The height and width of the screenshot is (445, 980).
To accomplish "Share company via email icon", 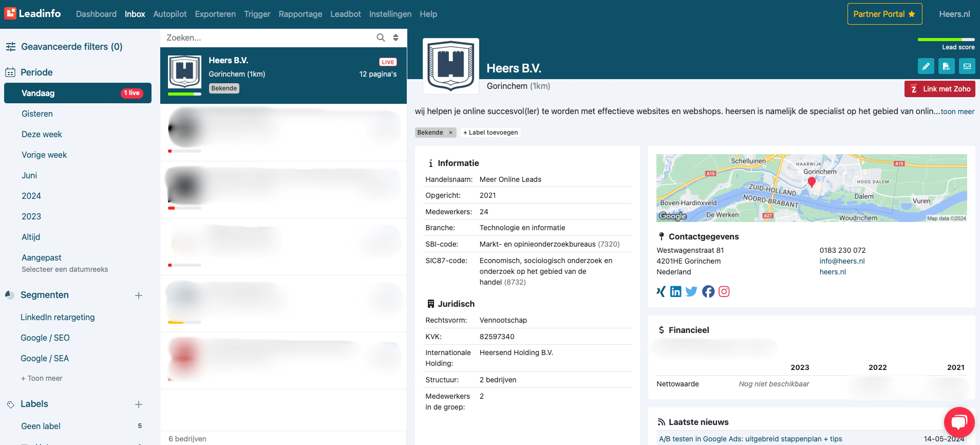I will [x=967, y=66].
